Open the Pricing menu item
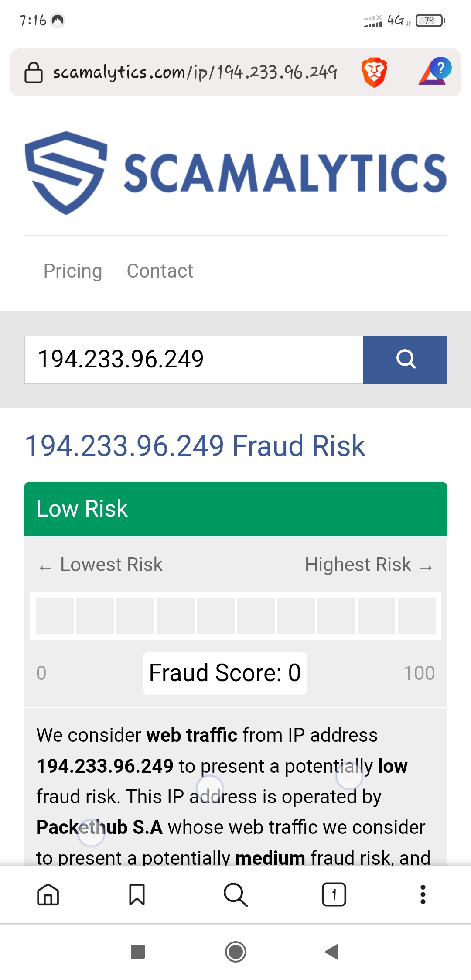 click(73, 271)
